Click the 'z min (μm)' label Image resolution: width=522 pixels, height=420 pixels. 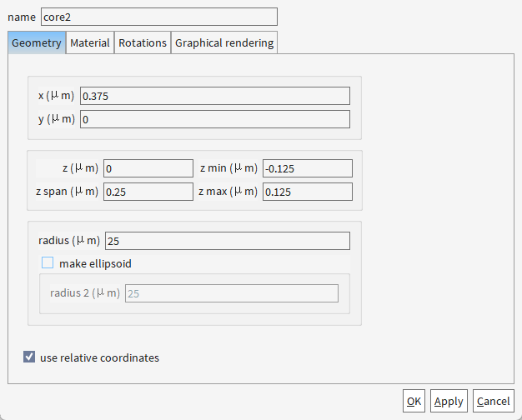229,168
